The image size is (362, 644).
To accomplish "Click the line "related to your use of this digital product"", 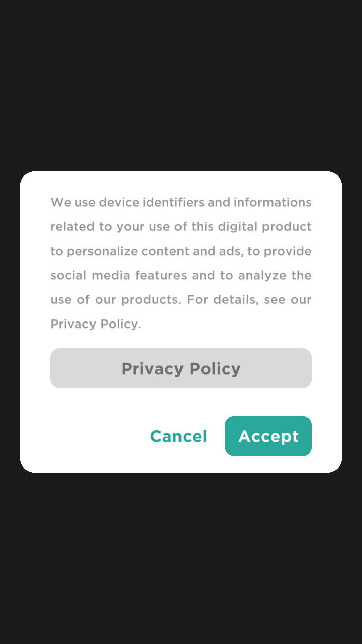I will 181,227.
